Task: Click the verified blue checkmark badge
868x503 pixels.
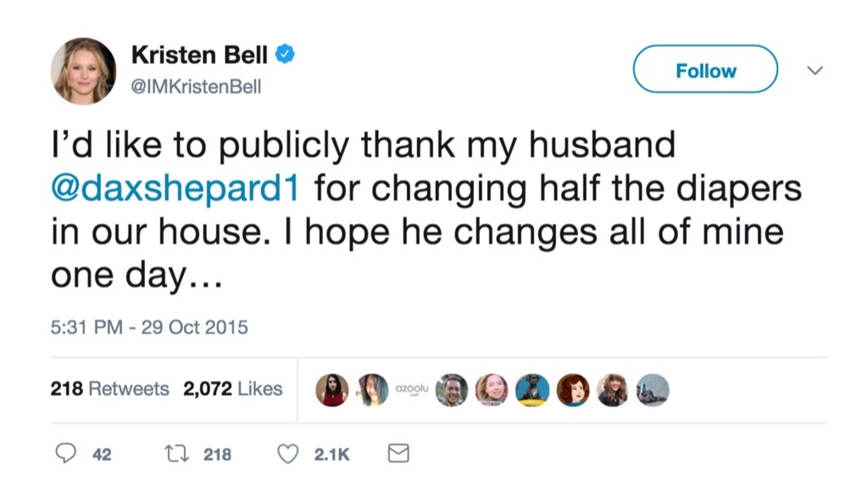Action: [286, 53]
